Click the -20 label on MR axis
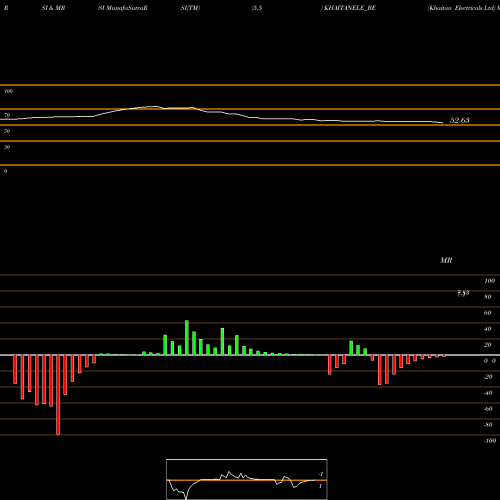The width and height of the screenshot is (500, 500). pyautogui.click(x=488, y=377)
